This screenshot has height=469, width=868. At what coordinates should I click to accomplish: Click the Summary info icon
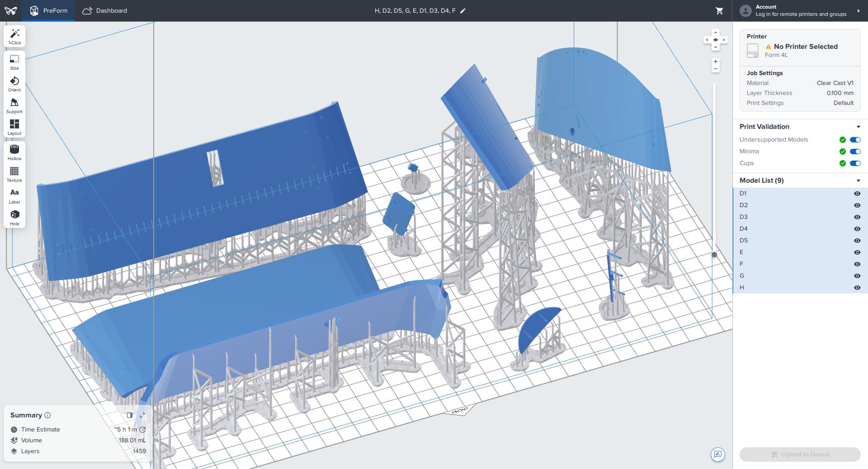tap(47, 415)
